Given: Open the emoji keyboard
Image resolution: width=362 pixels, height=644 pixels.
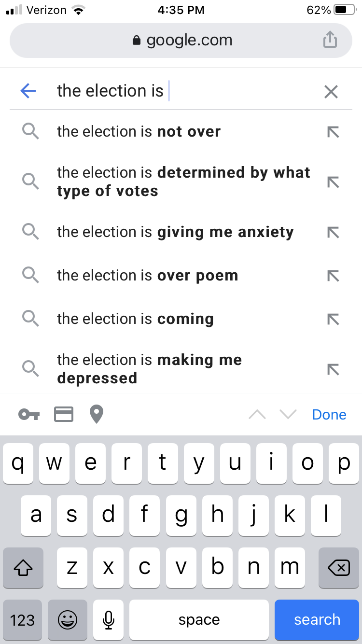Looking at the screenshot, I should pyautogui.click(x=68, y=620).
